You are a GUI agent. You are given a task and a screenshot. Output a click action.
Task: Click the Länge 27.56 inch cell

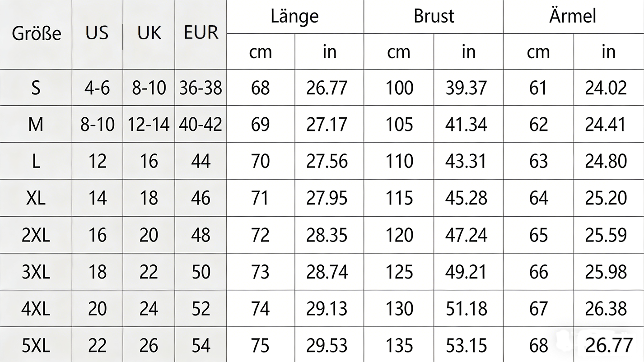(327, 162)
